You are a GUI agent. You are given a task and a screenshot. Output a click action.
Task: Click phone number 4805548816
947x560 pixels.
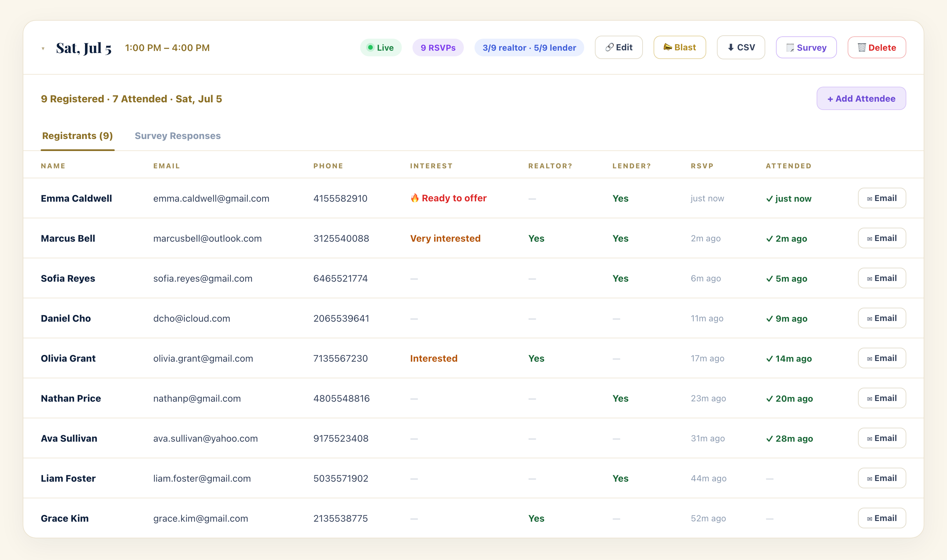point(341,398)
